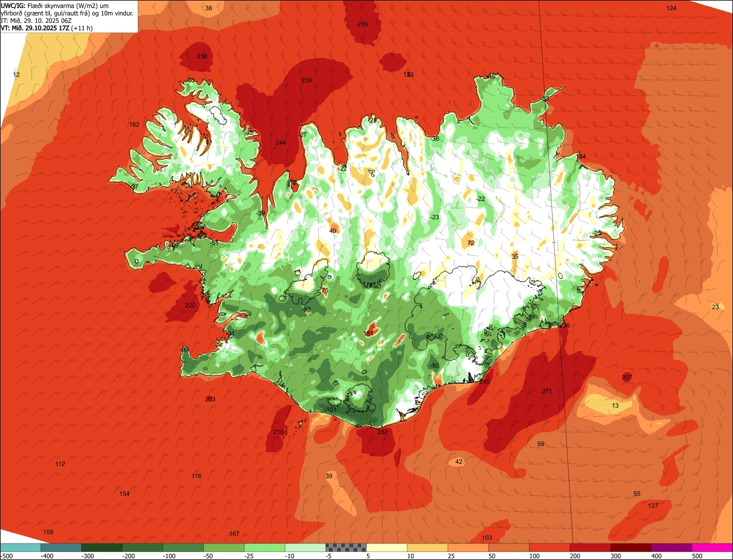Select the maroon 300 to 400 legend swatch
Viewport: 733px width, 560px height.
click(x=630, y=547)
